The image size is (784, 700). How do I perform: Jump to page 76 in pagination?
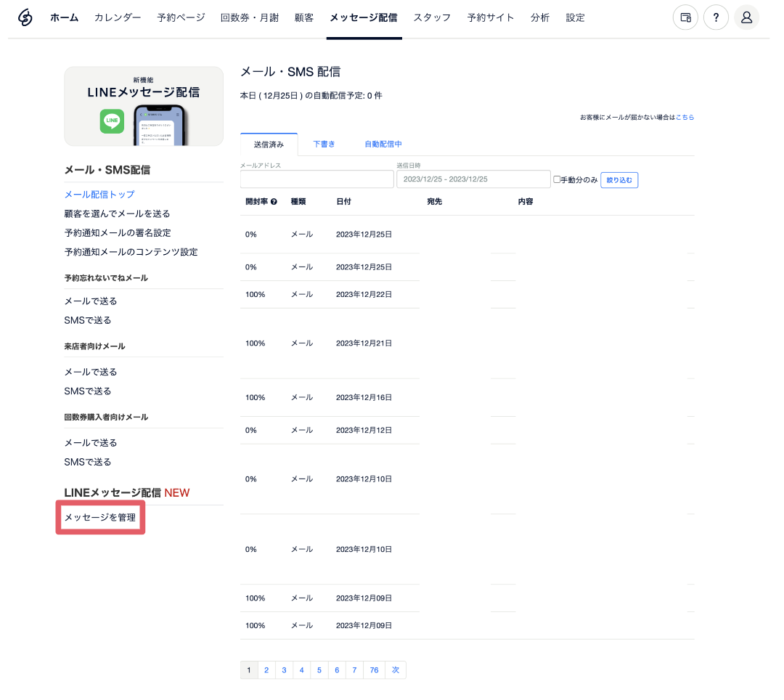click(x=374, y=670)
